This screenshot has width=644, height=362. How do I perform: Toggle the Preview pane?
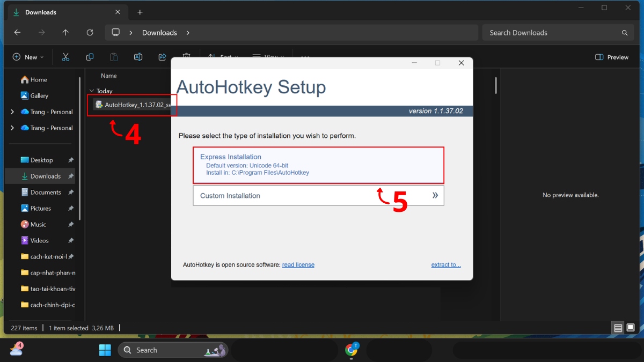(x=611, y=57)
